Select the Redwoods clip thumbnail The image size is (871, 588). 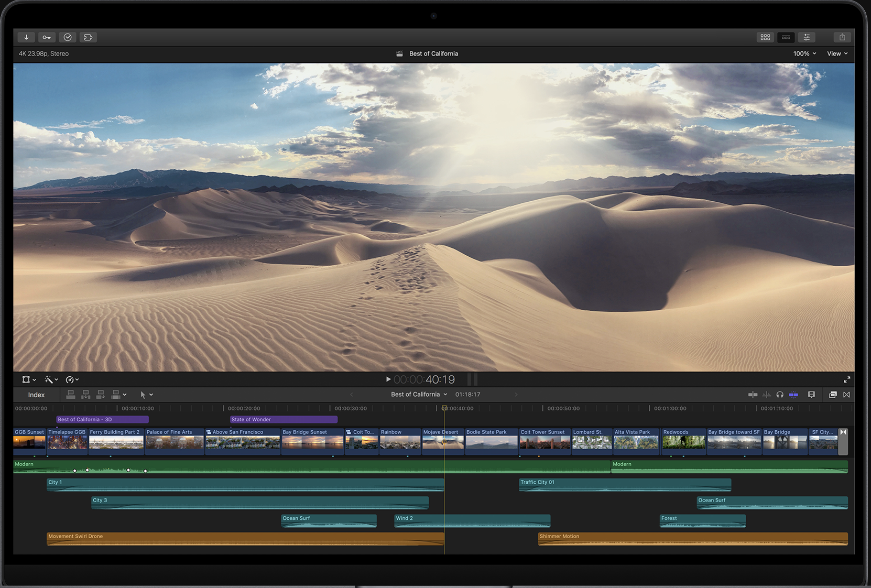(683, 441)
